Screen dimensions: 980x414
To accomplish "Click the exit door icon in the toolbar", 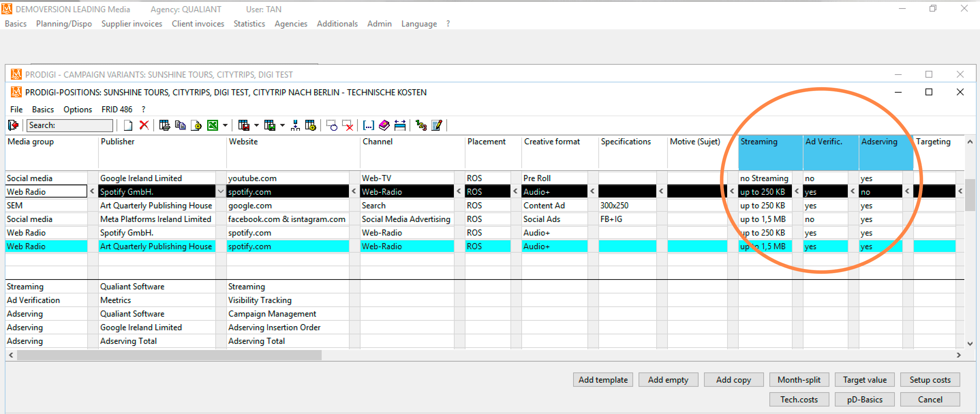I will point(13,125).
